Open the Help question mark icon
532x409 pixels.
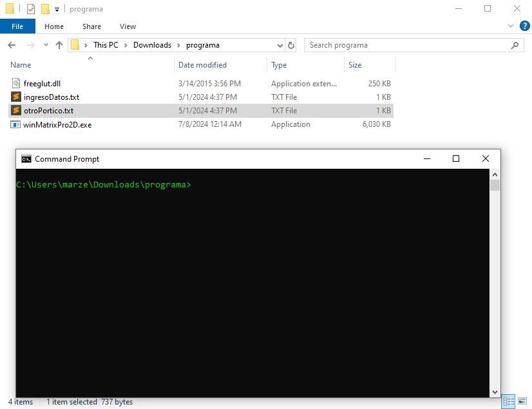[x=524, y=26]
